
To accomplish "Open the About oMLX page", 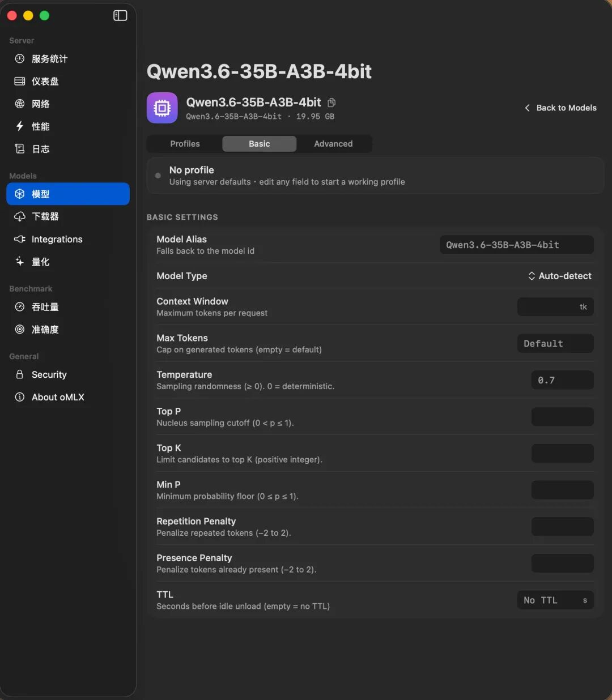I will tap(68, 398).
